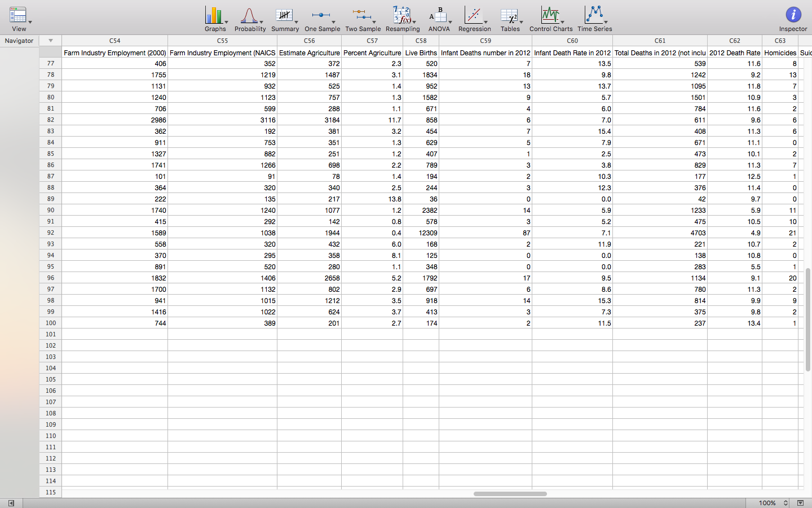
Task: Select column header C61
Action: (x=660, y=41)
